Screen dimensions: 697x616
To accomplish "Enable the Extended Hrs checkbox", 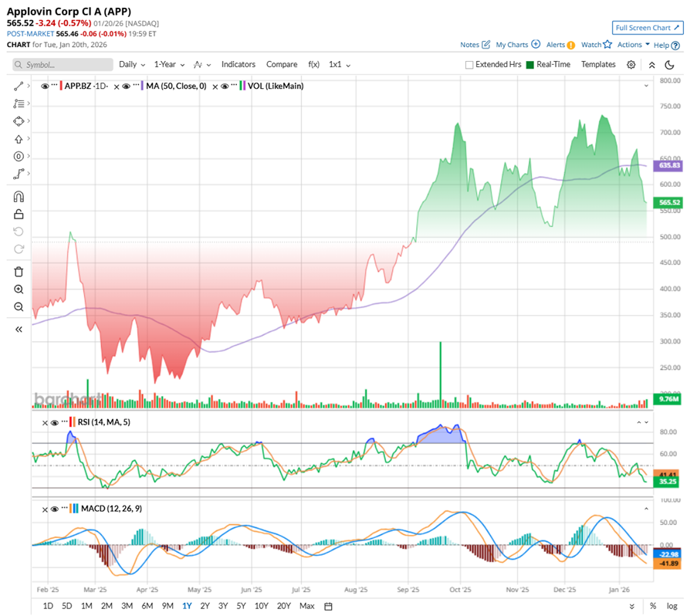I will click(469, 65).
